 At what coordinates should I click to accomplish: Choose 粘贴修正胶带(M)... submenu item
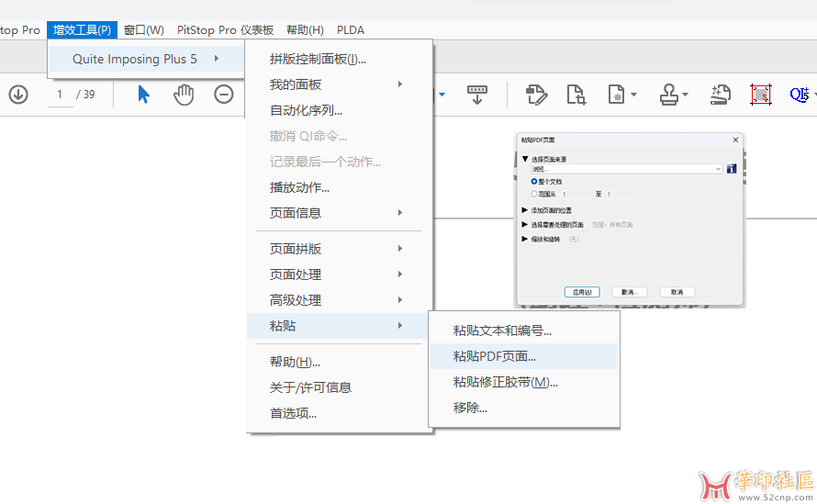point(524,382)
